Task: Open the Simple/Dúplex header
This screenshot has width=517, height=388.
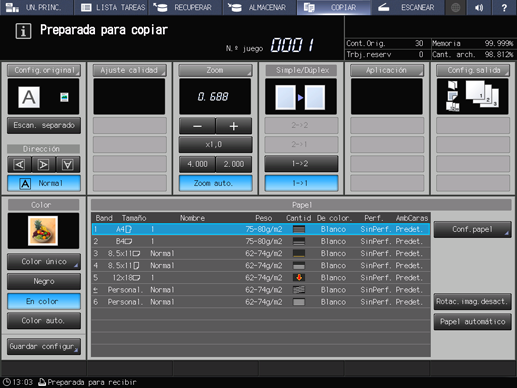Action: point(301,70)
